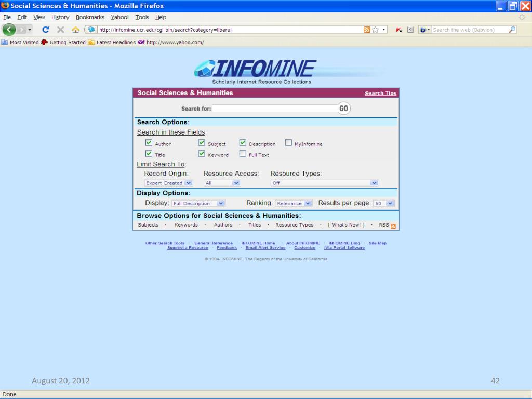Screen dimensions: 532x399
Task: Browse by Subjects link
Action: 148,225
